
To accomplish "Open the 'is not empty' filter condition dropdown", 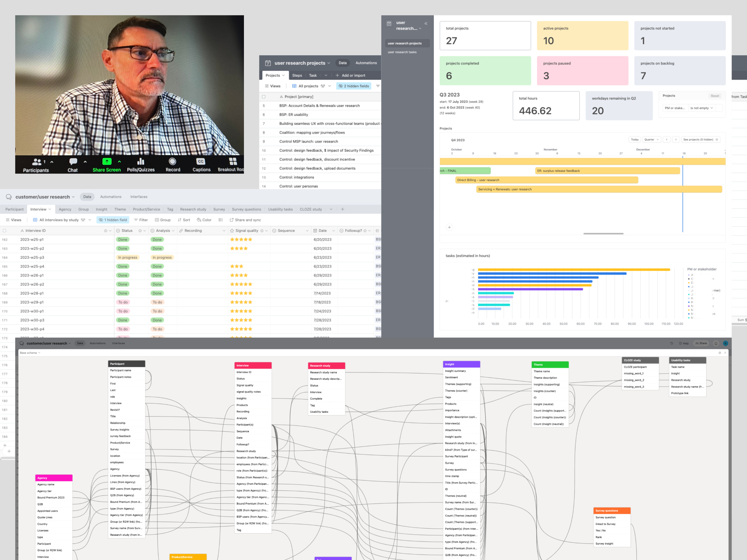I will coord(702,108).
